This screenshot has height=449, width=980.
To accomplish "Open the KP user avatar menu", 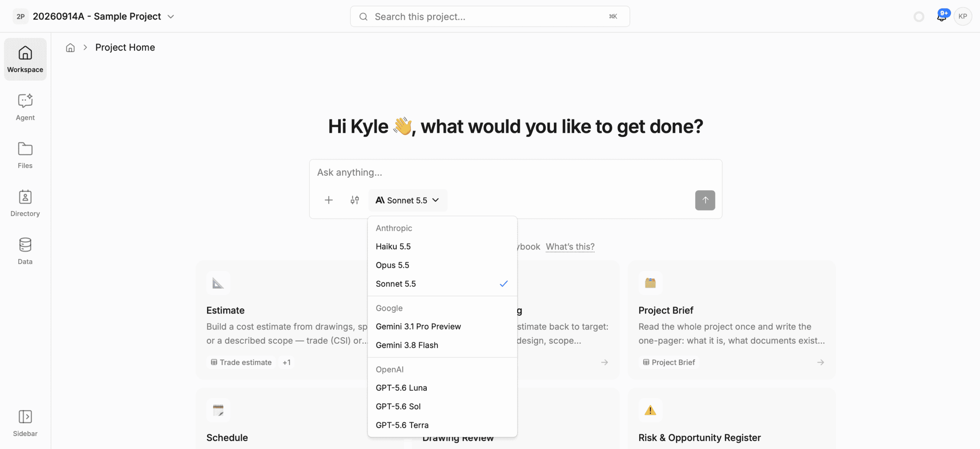I will point(963,16).
